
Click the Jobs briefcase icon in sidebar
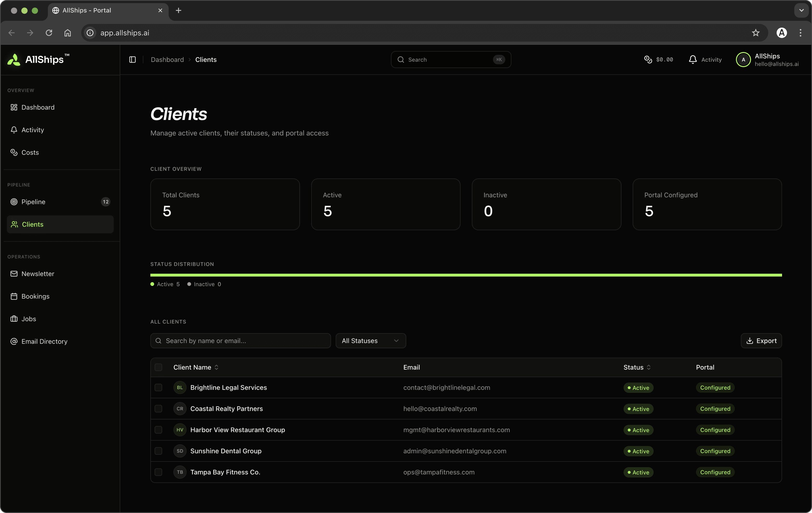(14, 319)
